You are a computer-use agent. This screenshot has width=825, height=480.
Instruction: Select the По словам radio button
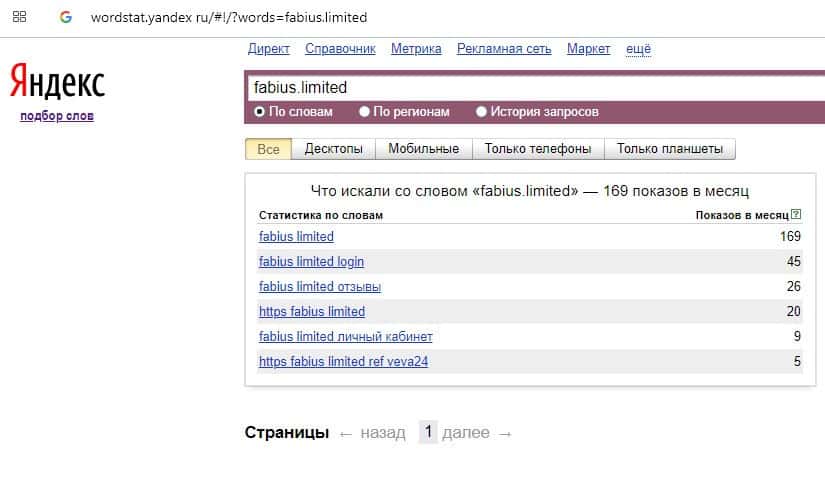(260, 112)
